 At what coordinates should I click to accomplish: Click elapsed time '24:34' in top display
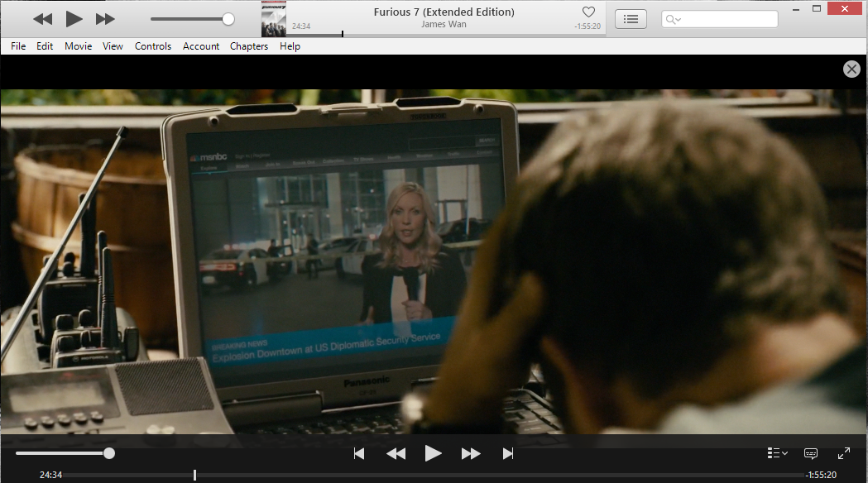(x=301, y=26)
